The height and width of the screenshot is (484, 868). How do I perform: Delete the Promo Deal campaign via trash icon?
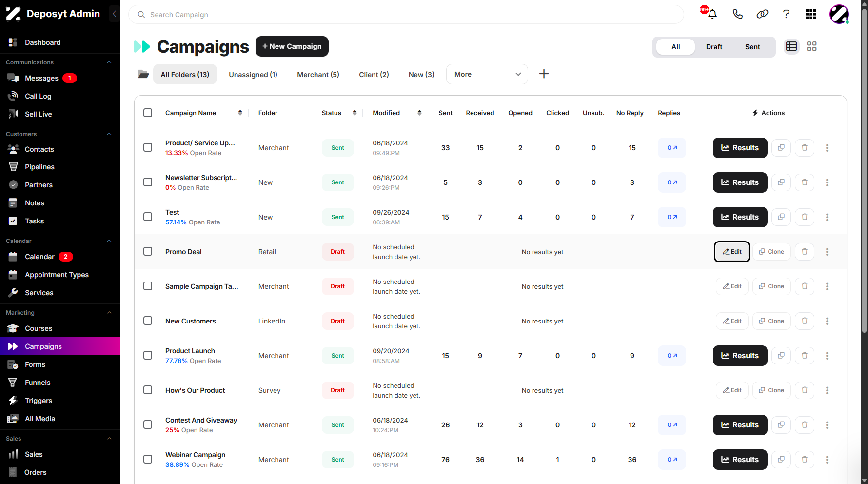point(805,252)
